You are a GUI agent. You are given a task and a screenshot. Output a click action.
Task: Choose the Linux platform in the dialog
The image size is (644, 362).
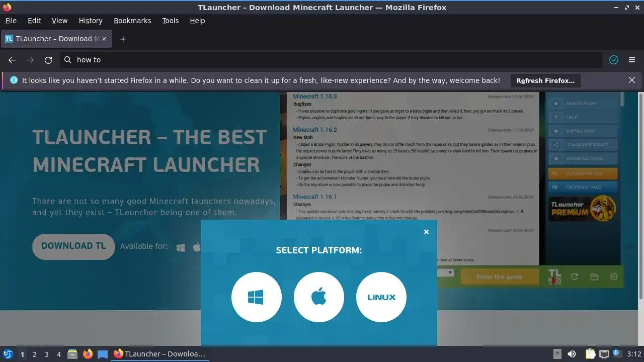pyautogui.click(x=381, y=297)
